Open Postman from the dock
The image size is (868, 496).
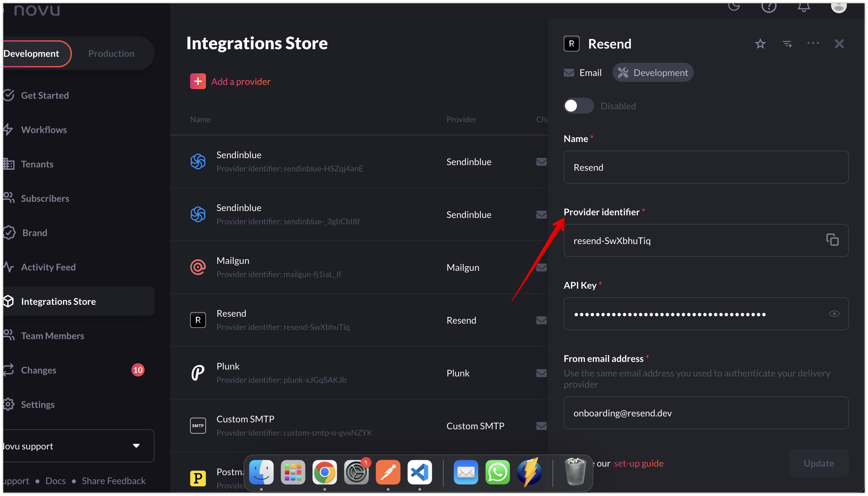(388, 472)
